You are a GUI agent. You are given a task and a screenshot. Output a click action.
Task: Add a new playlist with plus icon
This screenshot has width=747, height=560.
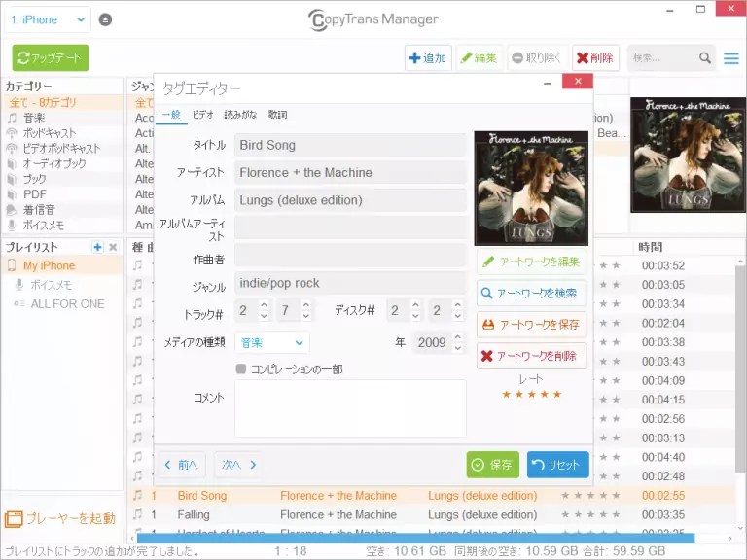(x=97, y=247)
